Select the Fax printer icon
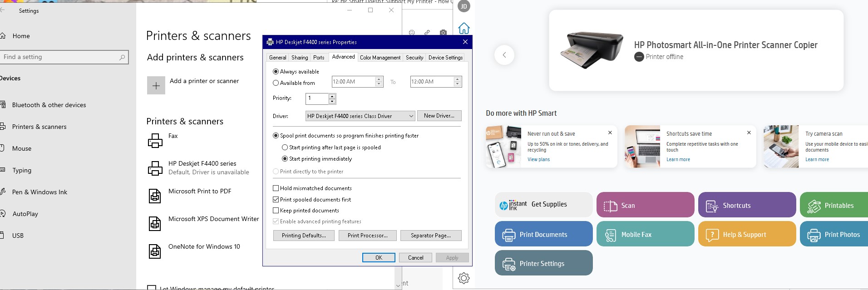868x290 pixels. 155,141
